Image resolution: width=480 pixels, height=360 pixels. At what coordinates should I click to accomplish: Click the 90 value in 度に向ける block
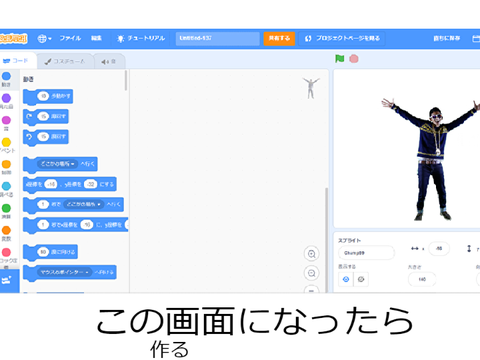43,252
